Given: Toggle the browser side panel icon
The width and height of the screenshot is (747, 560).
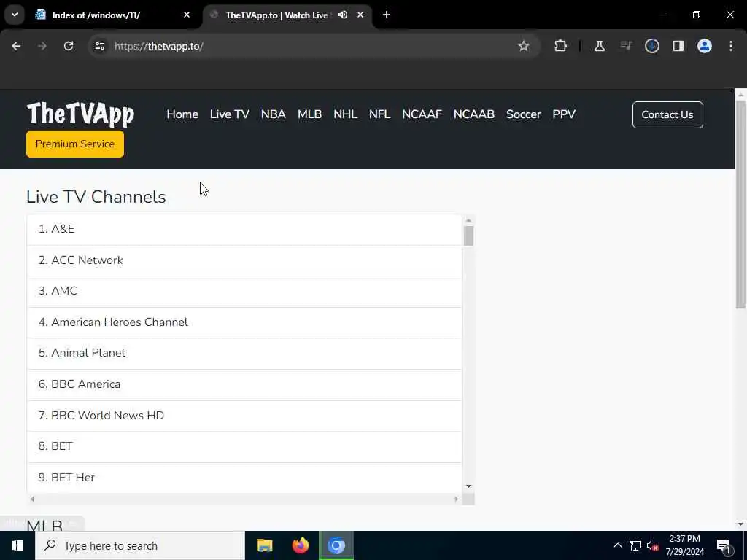Looking at the screenshot, I should tap(678, 46).
